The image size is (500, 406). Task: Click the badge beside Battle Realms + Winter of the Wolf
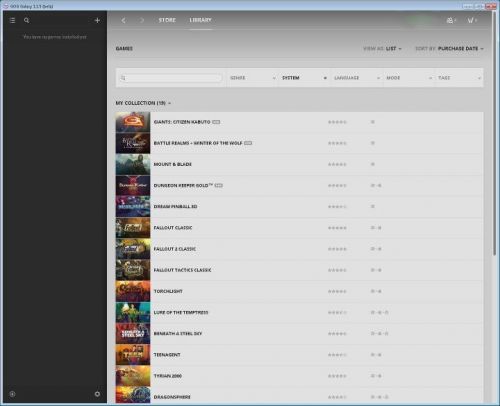tap(248, 143)
